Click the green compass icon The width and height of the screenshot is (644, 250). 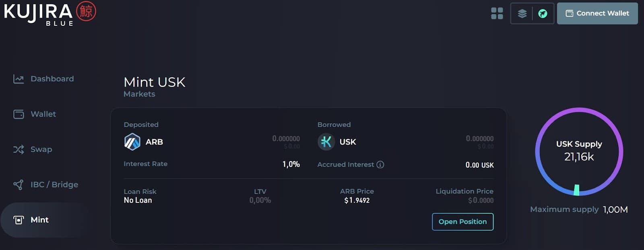543,13
